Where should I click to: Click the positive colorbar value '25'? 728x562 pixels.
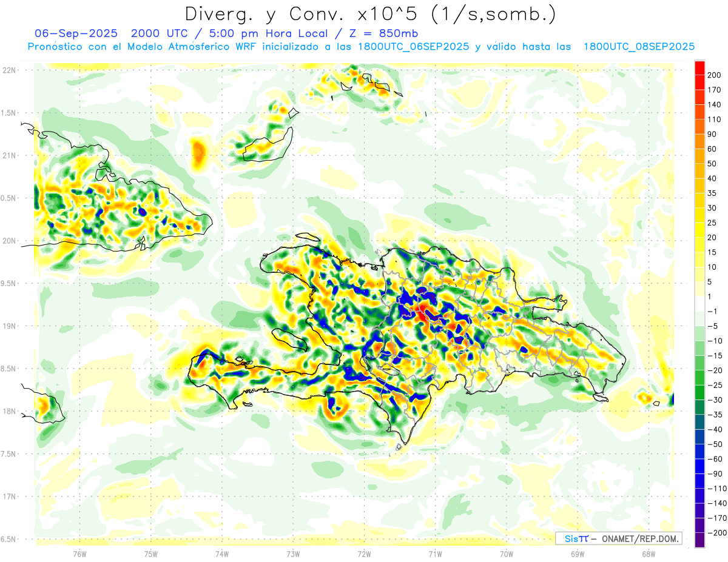713,222
